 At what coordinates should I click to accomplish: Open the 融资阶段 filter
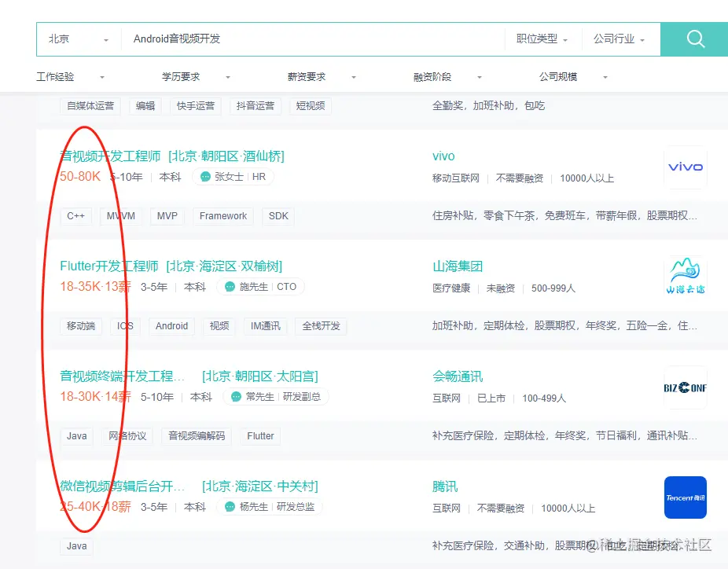[447, 77]
